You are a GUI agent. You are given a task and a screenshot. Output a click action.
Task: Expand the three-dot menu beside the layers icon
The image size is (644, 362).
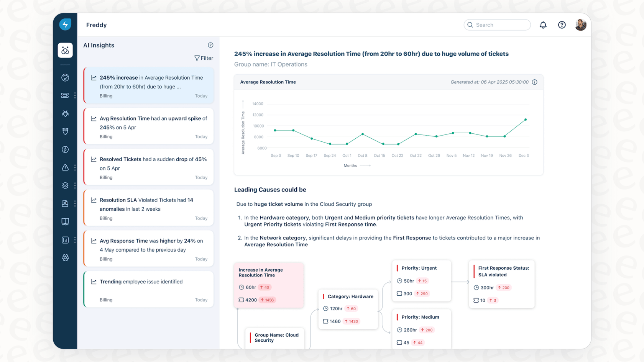pos(75,185)
